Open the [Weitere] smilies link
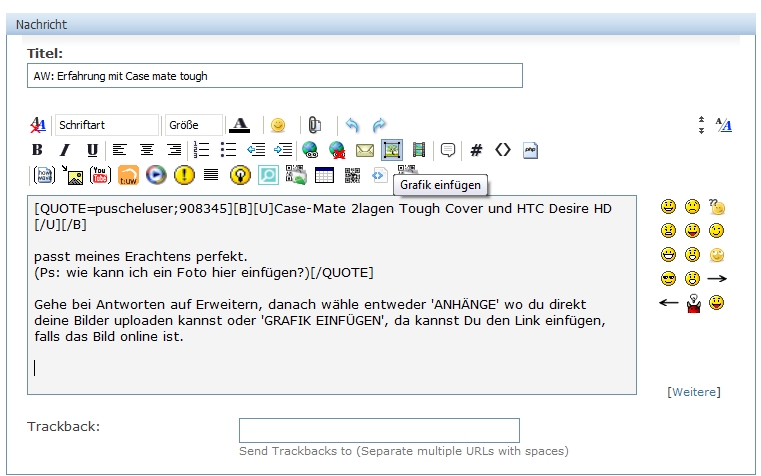Screen dimensions: 761x476 (694, 392)
